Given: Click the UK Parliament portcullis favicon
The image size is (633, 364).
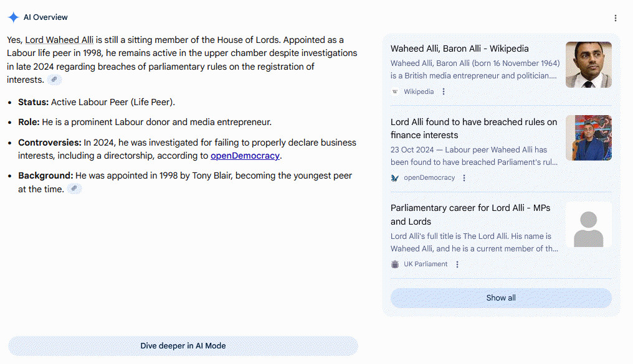Looking at the screenshot, I should [395, 264].
